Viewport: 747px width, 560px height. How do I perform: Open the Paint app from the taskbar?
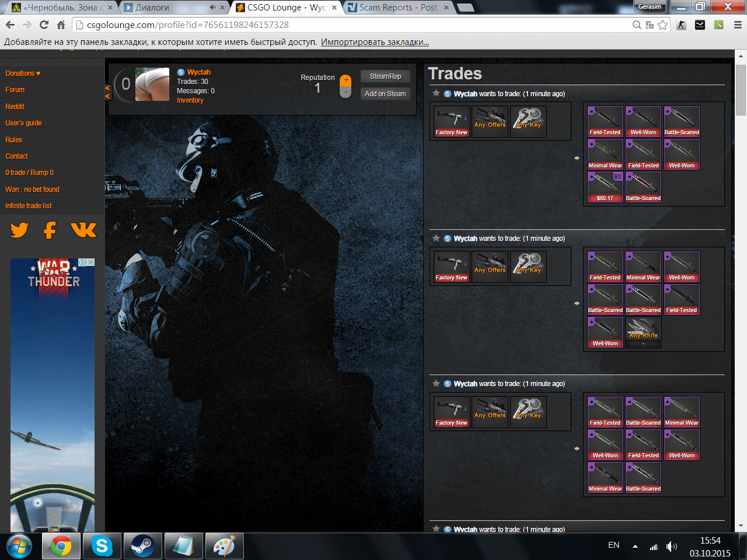pos(224,547)
